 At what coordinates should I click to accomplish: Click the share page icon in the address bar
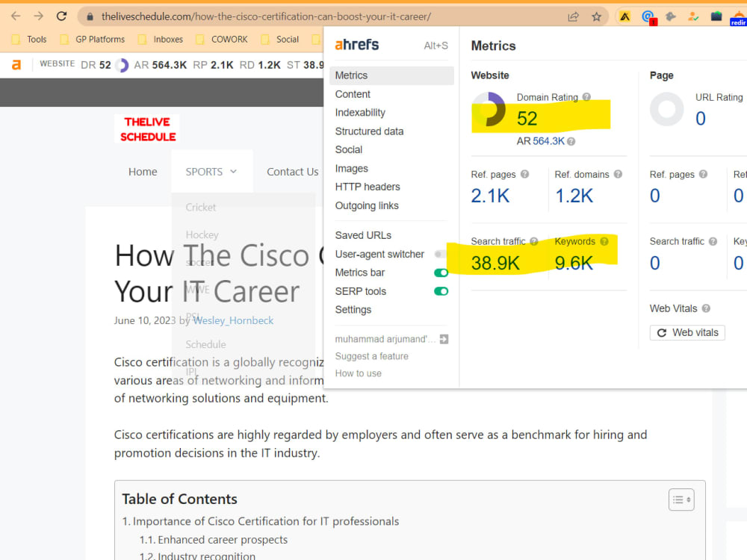(573, 17)
